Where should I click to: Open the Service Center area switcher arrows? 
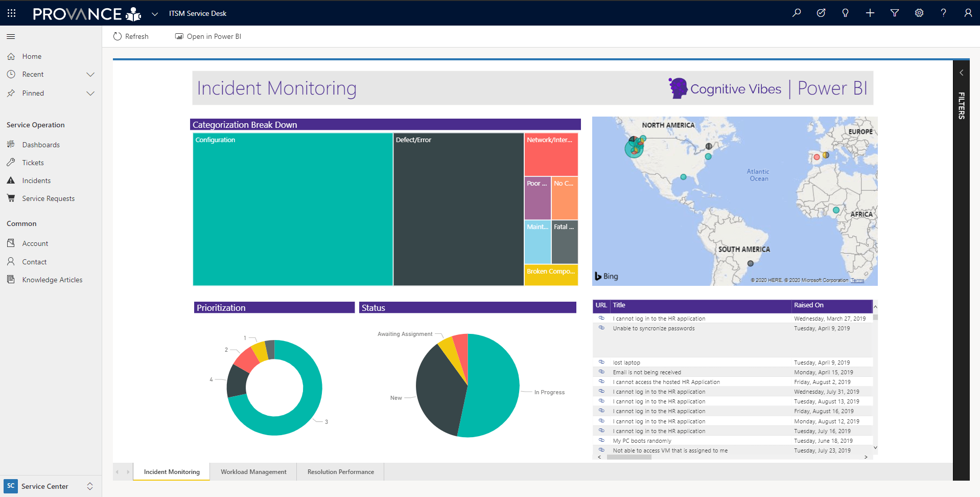[x=90, y=486]
